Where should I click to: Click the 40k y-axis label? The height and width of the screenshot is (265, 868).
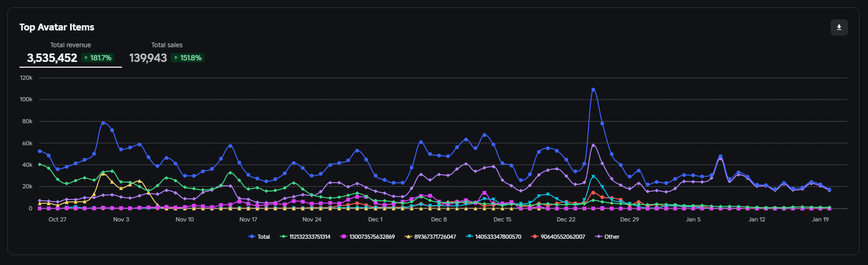tap(27, 165)
